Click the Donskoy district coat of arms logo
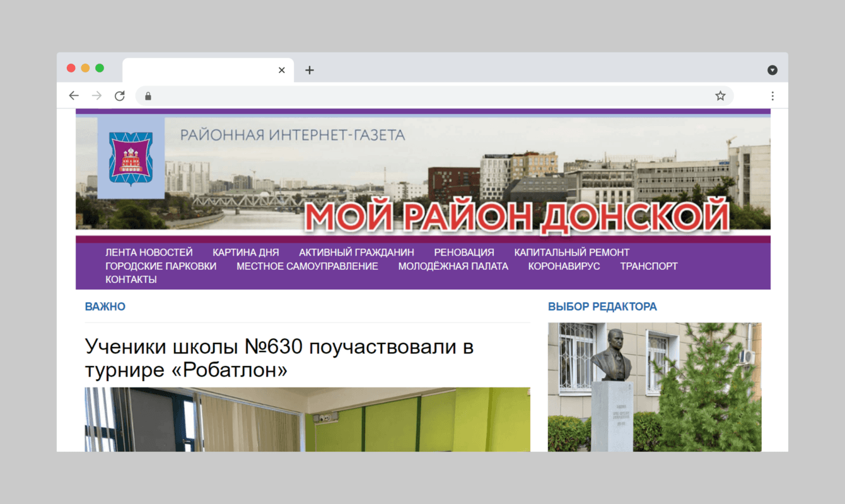This screenshot has height=504, width=845. coord(131,158)
